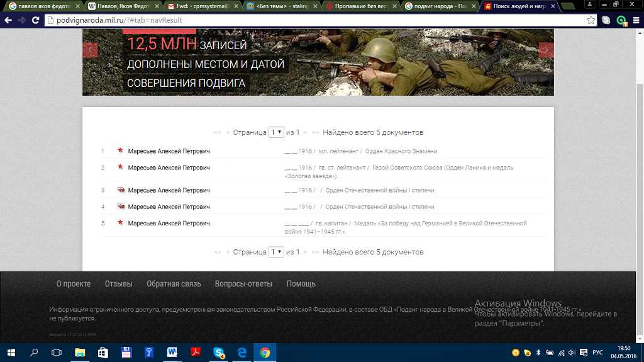This screenshot has width=644, height=362.
Task: Open the bottom page number dropdown
Action: 276,252
